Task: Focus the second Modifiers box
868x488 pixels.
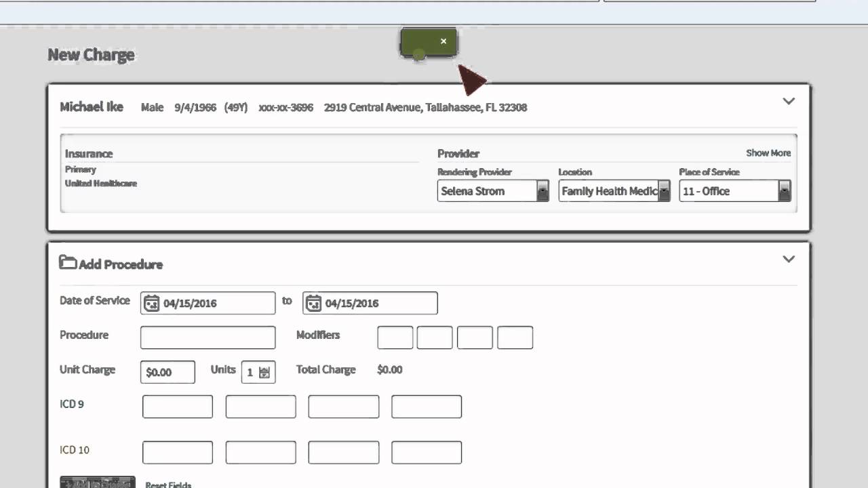Action: 435,338
